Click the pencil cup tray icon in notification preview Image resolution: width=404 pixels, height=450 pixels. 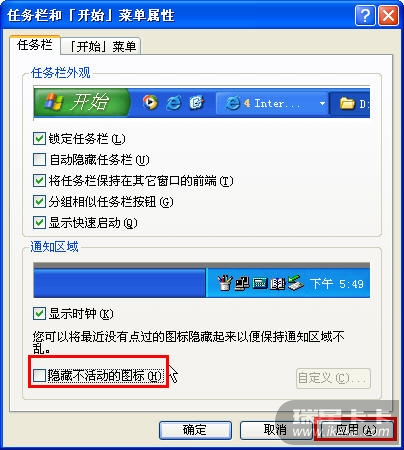[x=225, y=283]
